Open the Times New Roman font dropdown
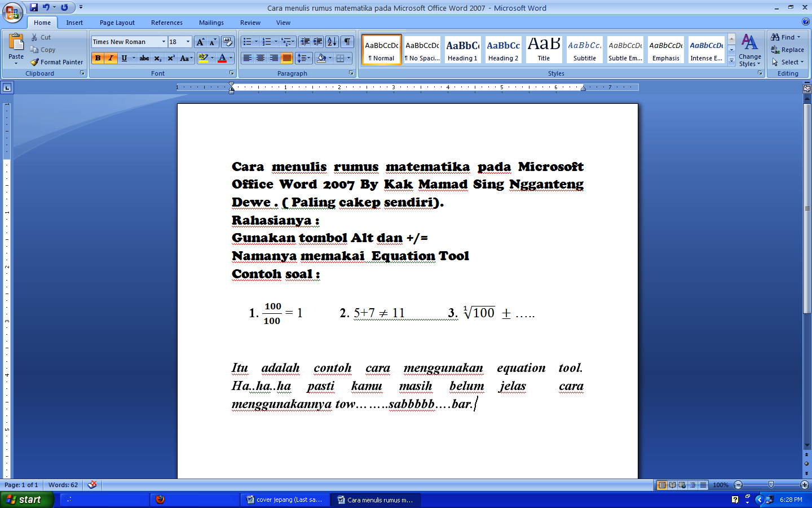This screenshot has height=508, width=812. coord(164,42)
